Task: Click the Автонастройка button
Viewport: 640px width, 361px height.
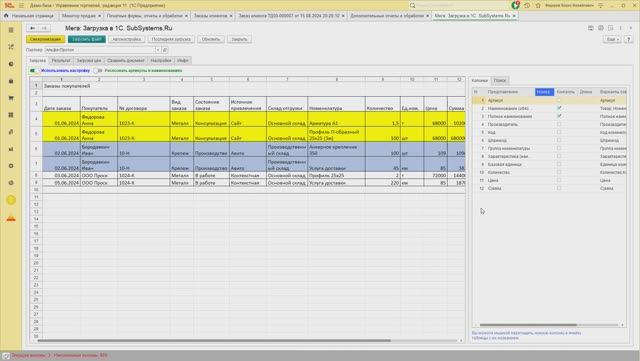Action: (x=127, y=39)
